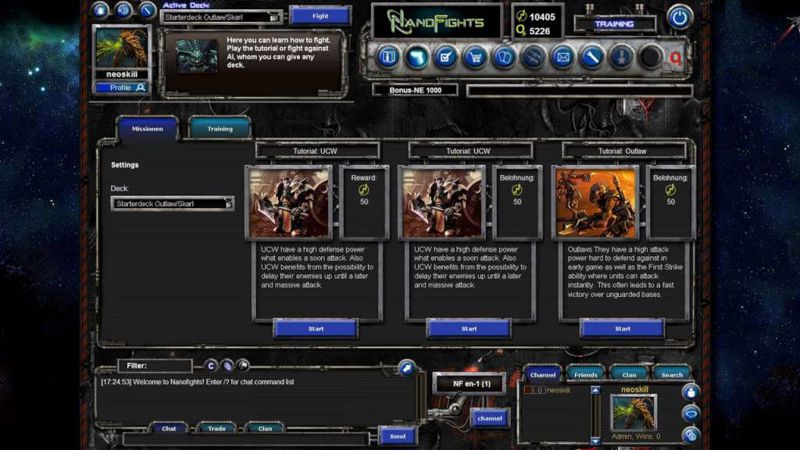The image size is (800, 450).
Task: Toggle the sound speaker icon above avatar
Action: point(123,10)
